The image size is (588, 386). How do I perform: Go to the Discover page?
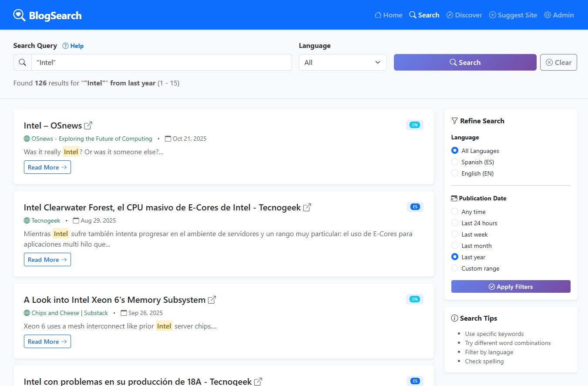[x=464, y=15]
